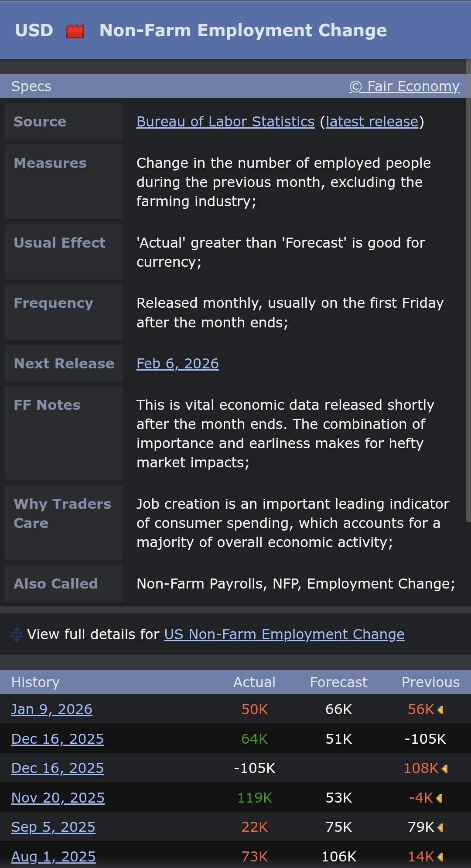Click the Specs section header bar
The width and height of the screenshot is (471, 868).
(x=174, y=86)
